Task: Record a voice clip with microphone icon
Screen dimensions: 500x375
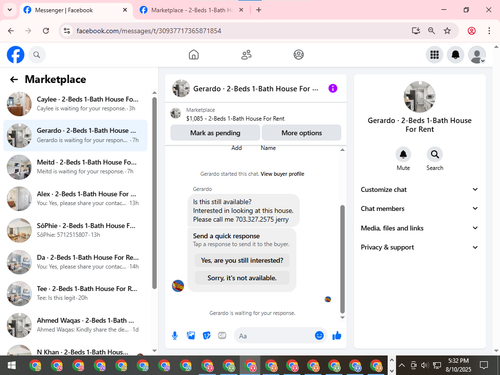Action: [x=175, y=336]
